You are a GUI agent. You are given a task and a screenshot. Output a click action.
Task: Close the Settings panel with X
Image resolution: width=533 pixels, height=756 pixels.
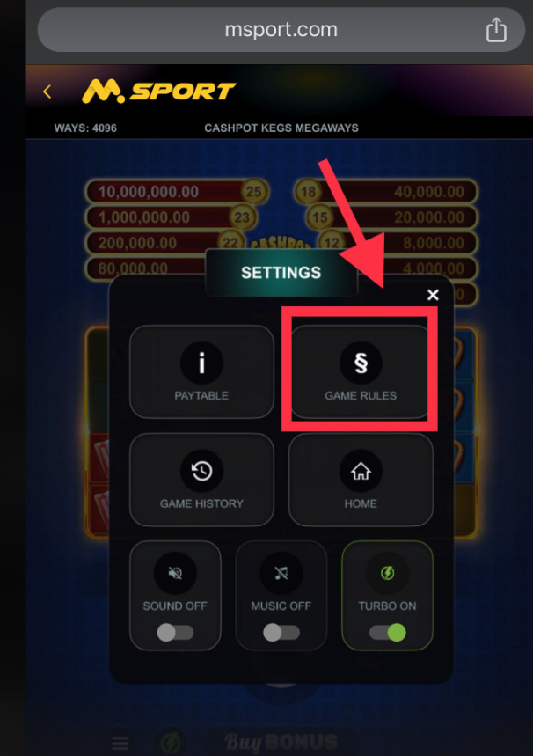[433, 295]
